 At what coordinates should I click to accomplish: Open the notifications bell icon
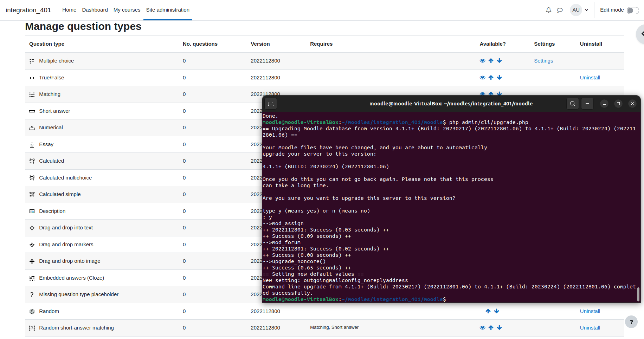(548, 10)
